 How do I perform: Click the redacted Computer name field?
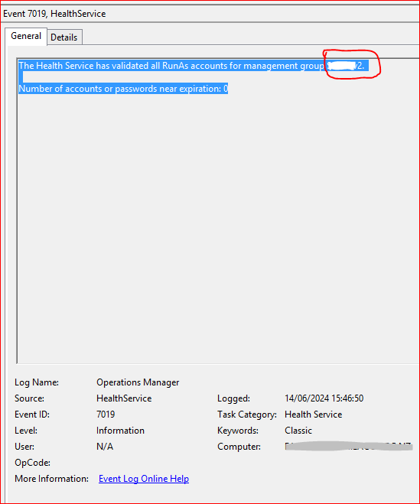point(348,446)
